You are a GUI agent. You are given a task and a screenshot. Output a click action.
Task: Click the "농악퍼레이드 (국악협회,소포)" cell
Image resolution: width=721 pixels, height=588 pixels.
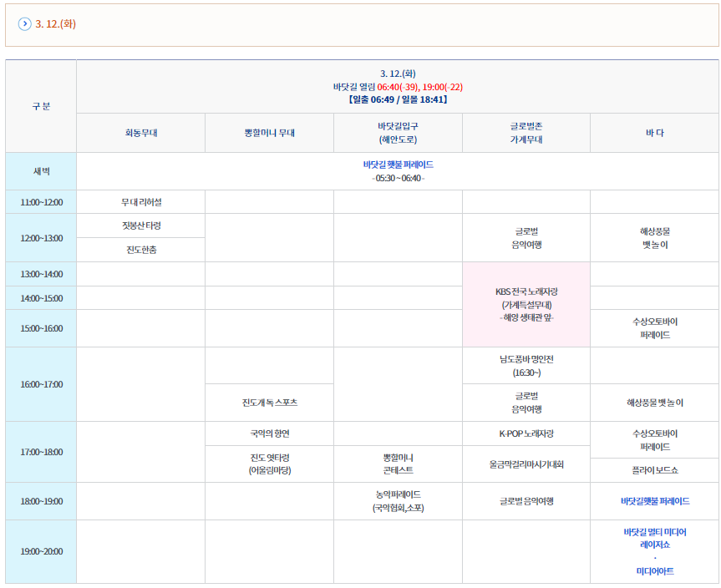pyautogui.click(x=398, y=502)
